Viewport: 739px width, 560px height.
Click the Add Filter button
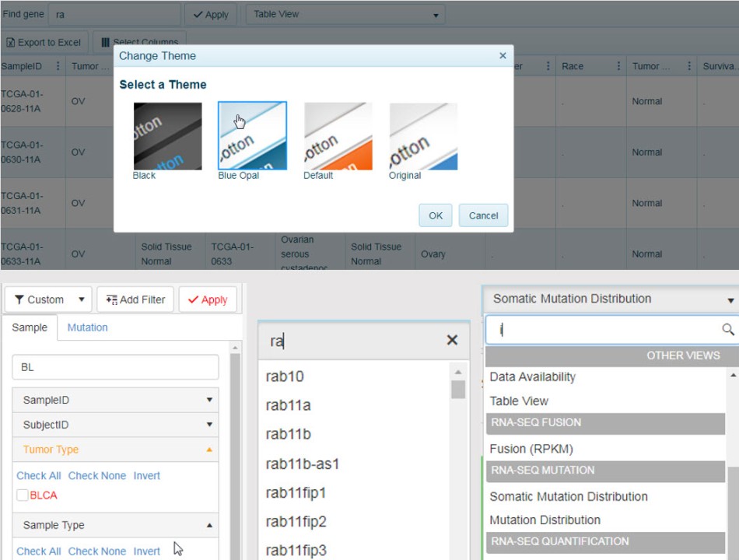pos(135,299)
